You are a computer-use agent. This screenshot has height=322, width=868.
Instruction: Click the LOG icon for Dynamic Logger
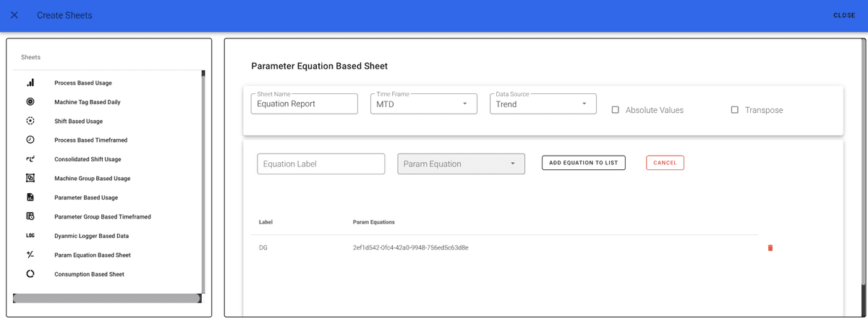click(x=30, y=236)
